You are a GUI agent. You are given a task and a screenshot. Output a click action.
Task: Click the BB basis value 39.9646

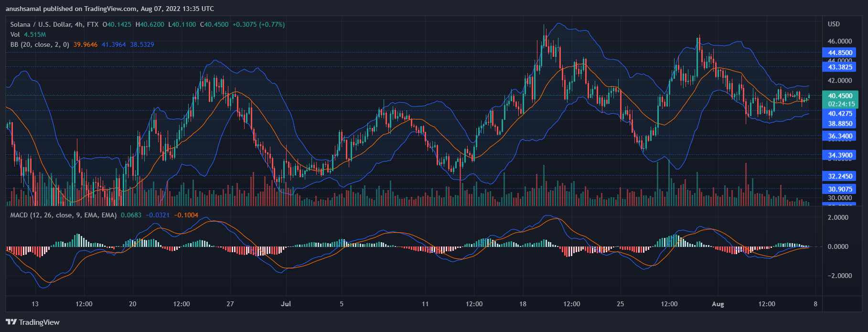[86, 44]
